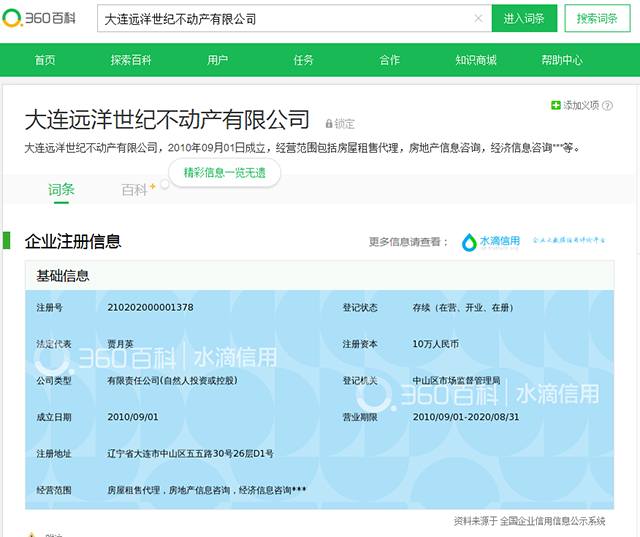This screenshot has height=537, width=640.
Task: Click business term 2010/09/01-2020/08/31
Action: coord(465,417)
